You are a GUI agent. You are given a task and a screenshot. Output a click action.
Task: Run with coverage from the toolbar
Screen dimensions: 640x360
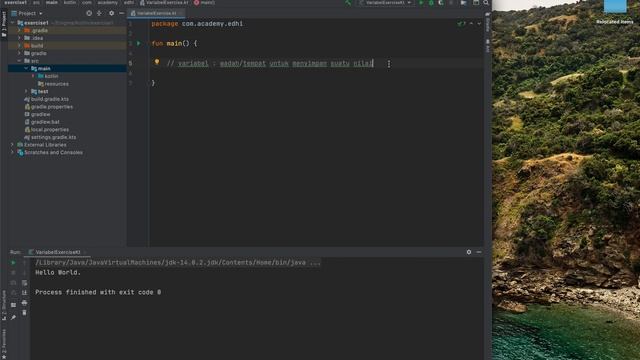coord(440,3)
